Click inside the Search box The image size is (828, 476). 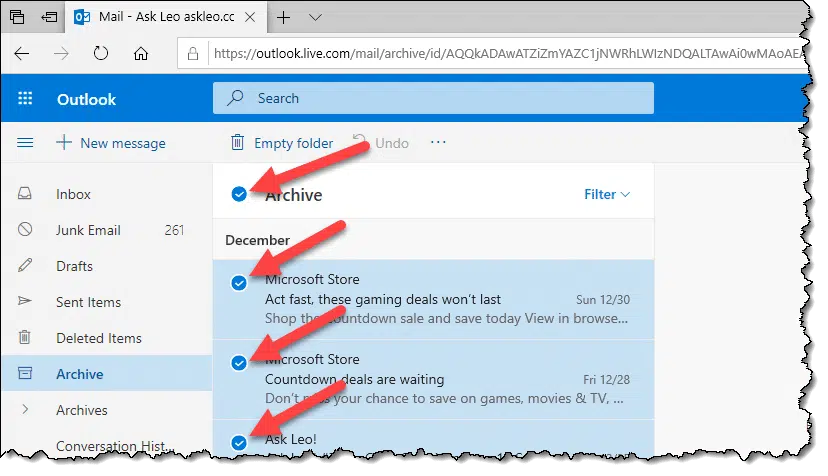pos(433,98)
